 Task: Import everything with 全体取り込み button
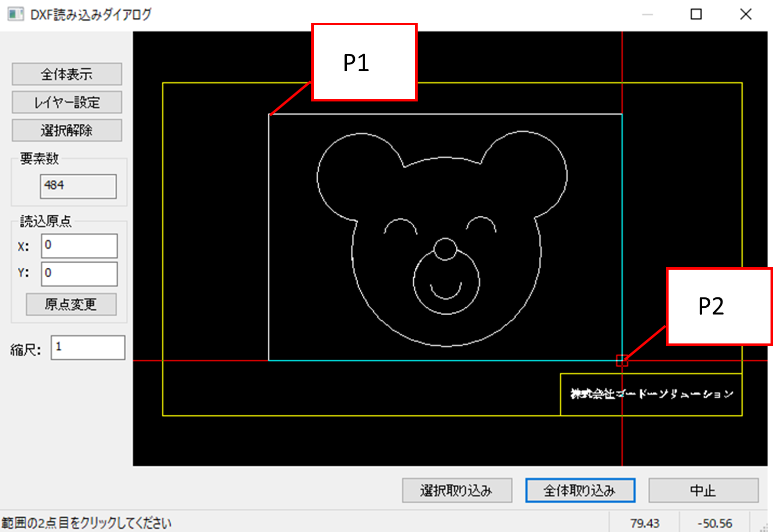580,490
